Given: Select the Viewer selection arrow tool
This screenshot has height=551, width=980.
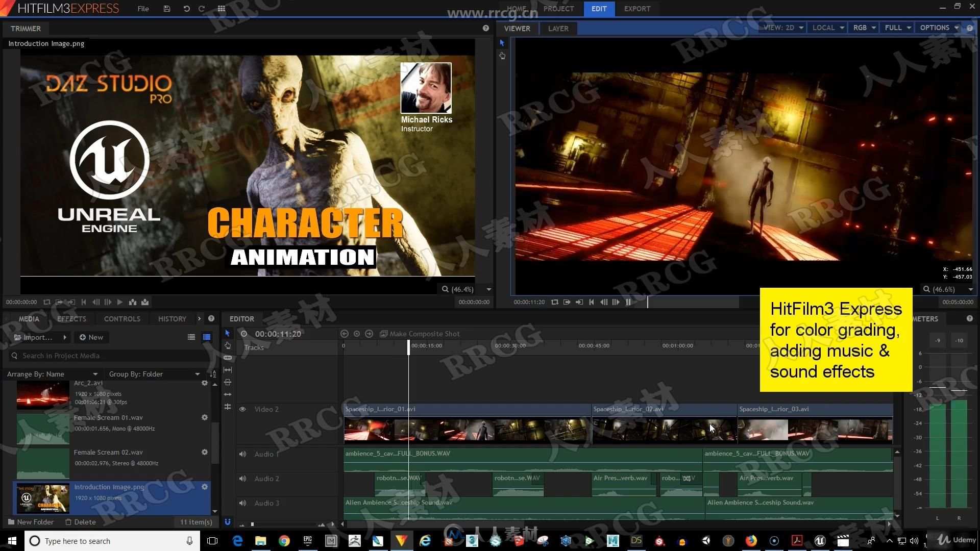Looking at the screenshot, I should 502,43.
